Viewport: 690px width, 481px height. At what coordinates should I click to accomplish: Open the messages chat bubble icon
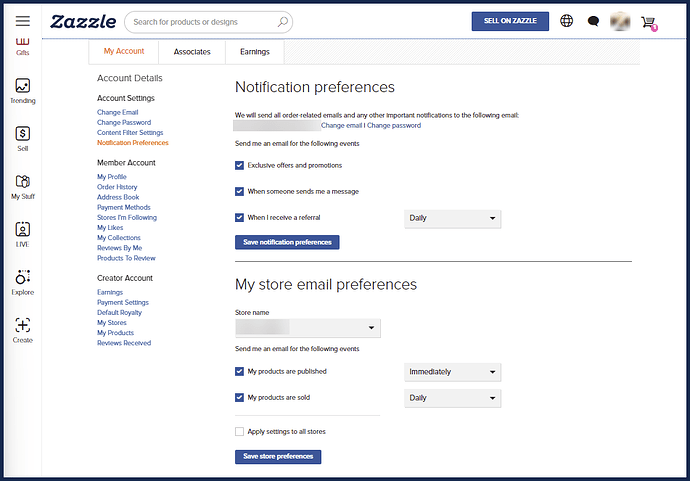(593, 21)
